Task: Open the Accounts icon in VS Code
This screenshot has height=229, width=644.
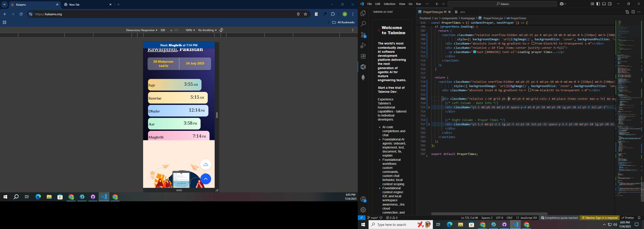Action: (x=363, y=199)
